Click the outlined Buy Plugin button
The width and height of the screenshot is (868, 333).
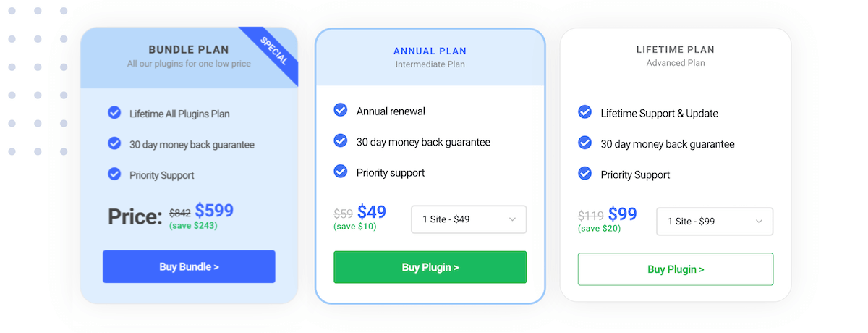[x=675, y=269]
